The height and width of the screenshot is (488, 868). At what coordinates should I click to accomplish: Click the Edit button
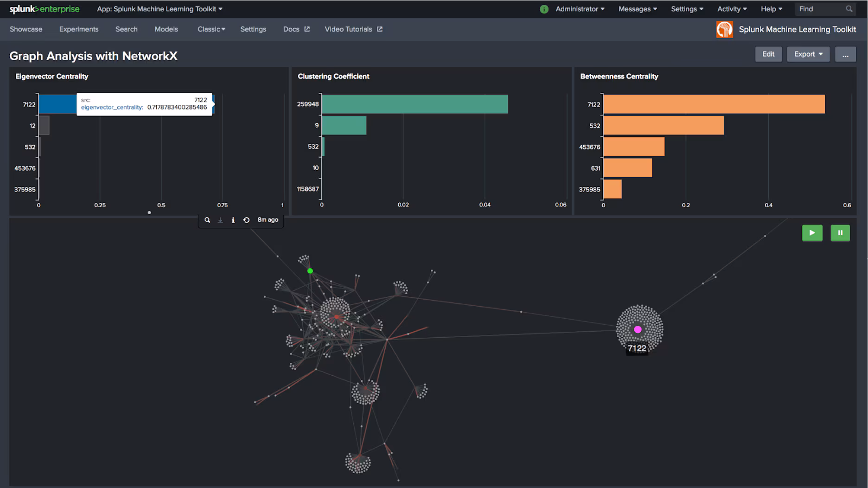click(768, 54)
